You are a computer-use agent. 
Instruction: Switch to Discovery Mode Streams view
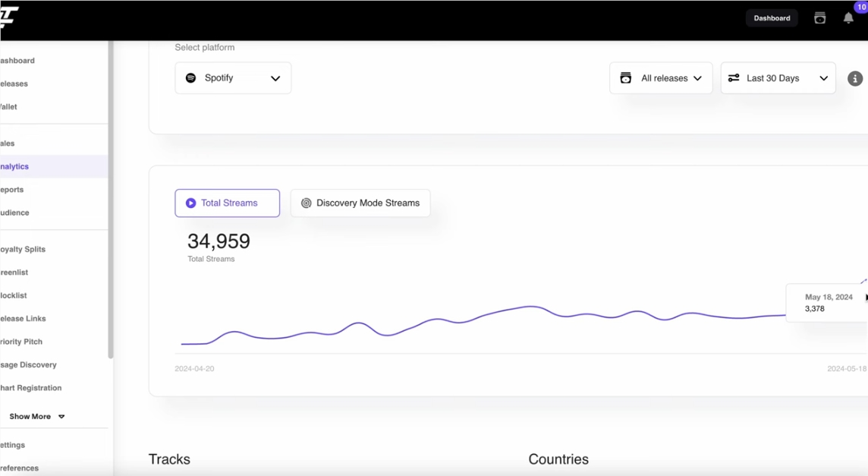coord(360,203)
